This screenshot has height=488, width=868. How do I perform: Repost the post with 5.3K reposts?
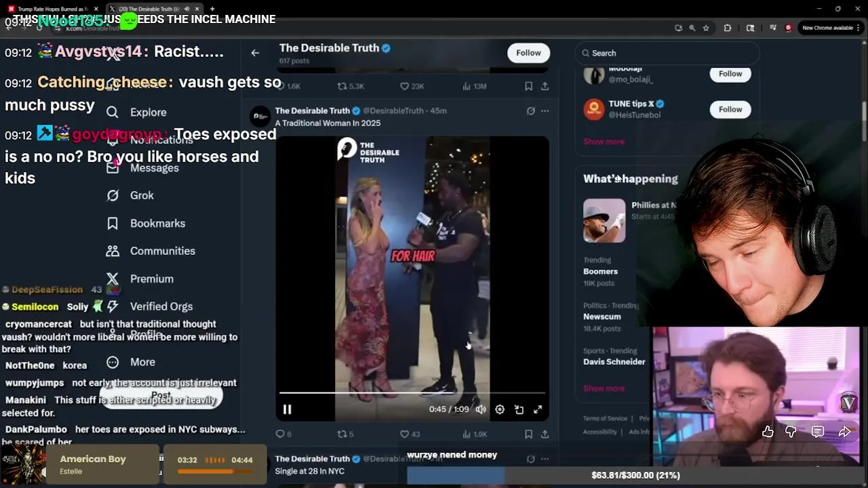(351, 86)
